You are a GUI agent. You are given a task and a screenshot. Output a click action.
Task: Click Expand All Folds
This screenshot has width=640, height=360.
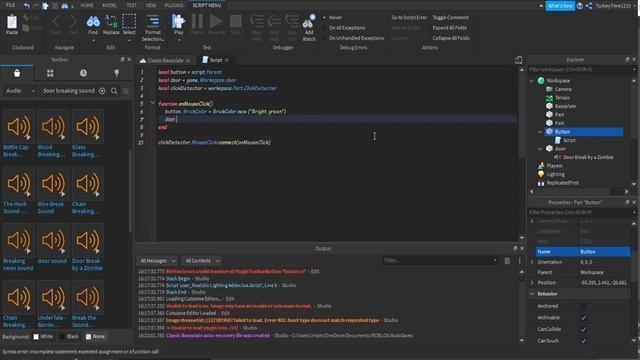(x=449, y=28)
